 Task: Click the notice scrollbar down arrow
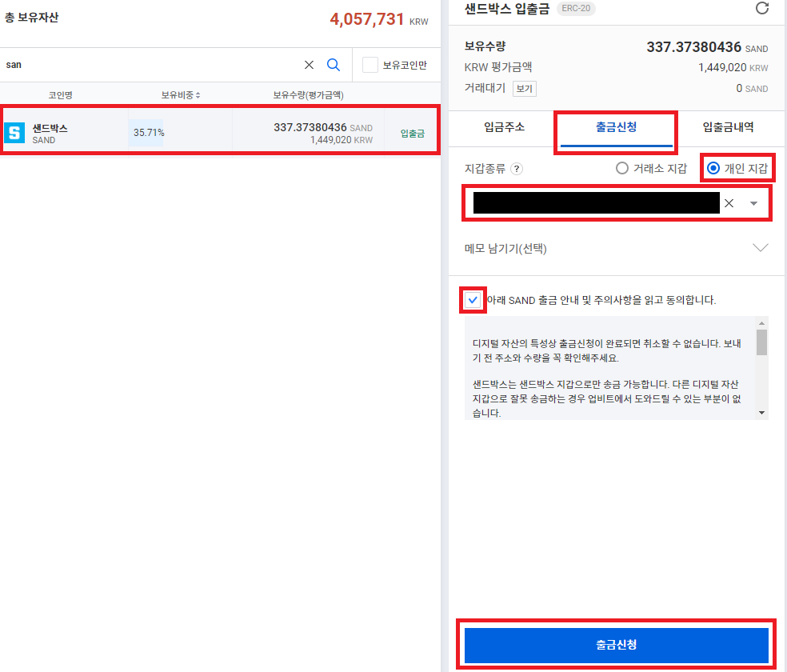pyautogui.click(x=761, y=413)
